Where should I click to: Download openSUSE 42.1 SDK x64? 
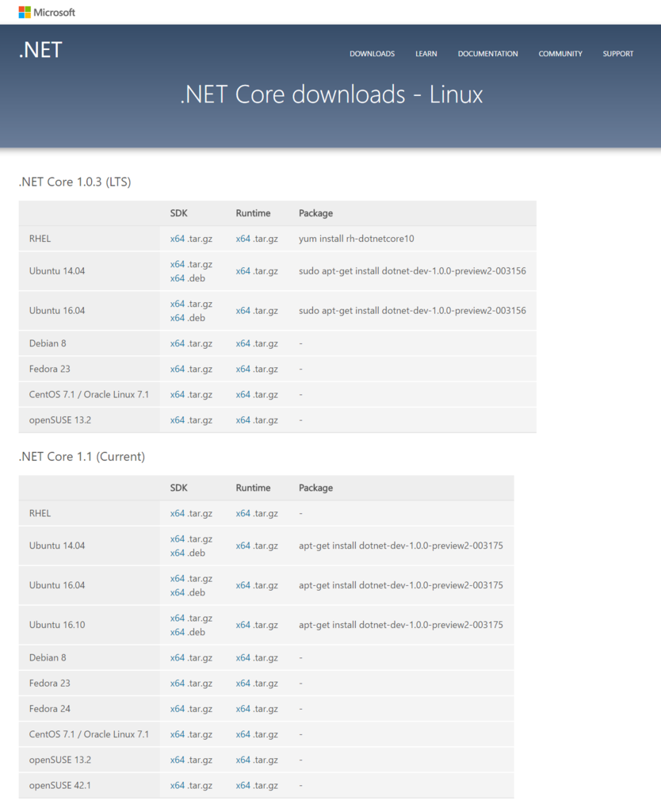pos(178,785)
